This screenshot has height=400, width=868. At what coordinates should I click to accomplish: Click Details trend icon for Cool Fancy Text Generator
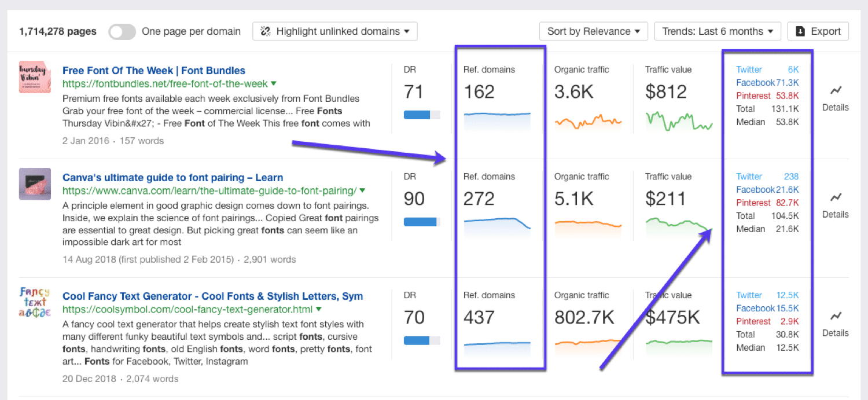click(836, 316)
